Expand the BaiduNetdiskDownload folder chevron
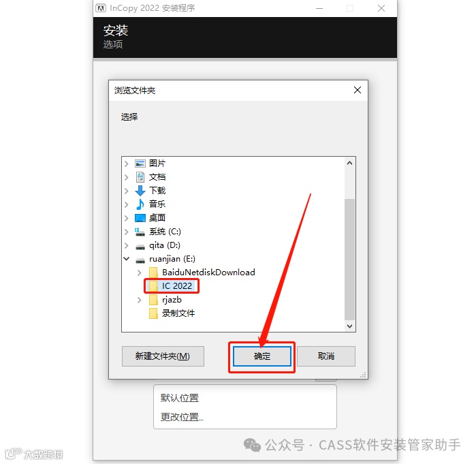Image resolution: width=476 pixels, height=464 pixels. pyautogui.click(x=140, y=273)
